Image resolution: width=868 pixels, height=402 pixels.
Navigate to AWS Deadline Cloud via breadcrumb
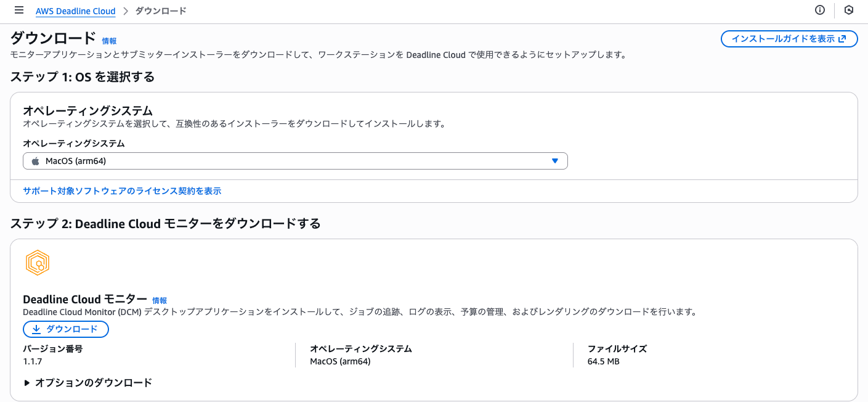(75, 10)
